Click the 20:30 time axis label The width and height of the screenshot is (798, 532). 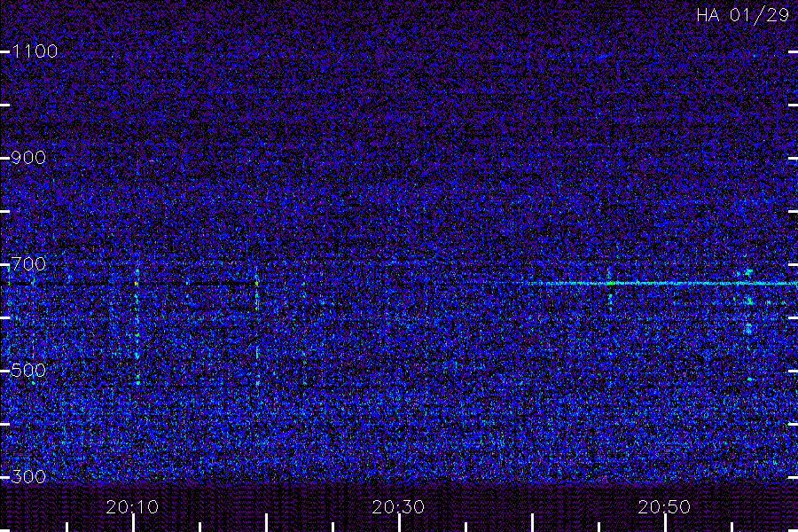[x=398, y=506]
